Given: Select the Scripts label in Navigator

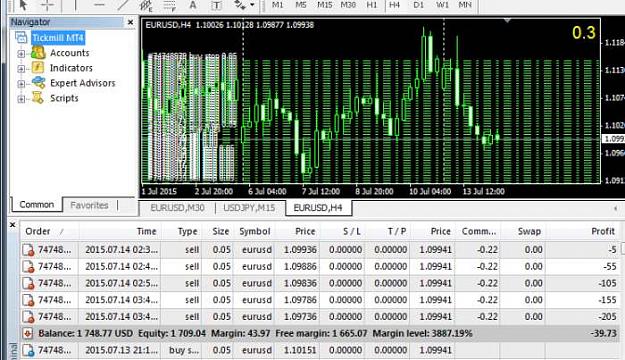Looking at the screenshot, I should pyautogui.click(x=64, y=98).
